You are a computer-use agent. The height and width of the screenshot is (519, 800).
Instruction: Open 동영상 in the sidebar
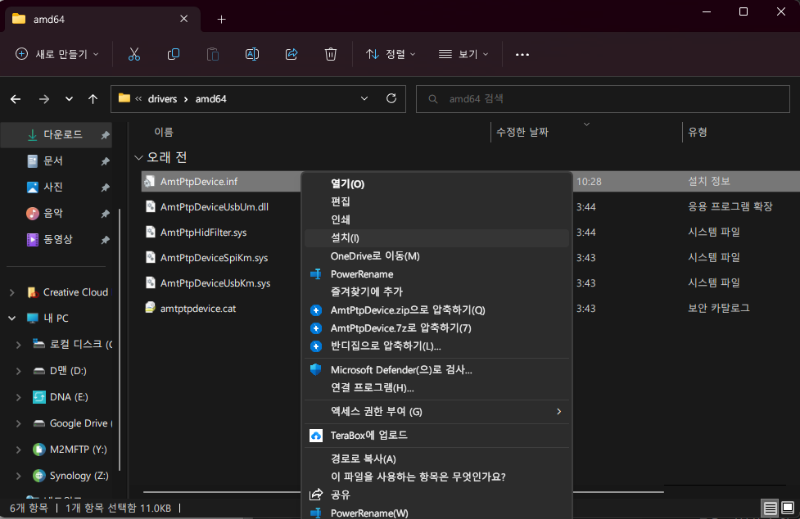tap(57, 239)
